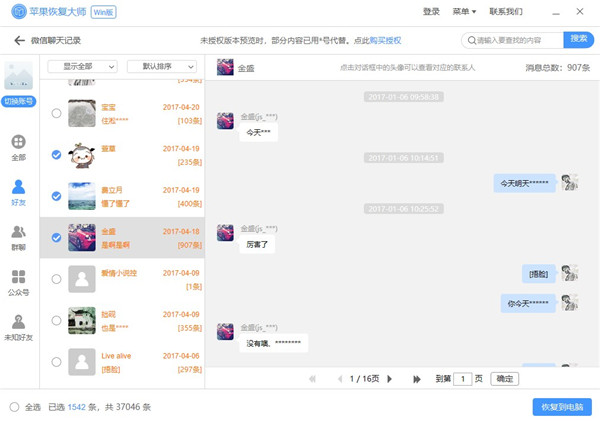Uncheck the 907条 conversation checkbox

tap(56, 238)
